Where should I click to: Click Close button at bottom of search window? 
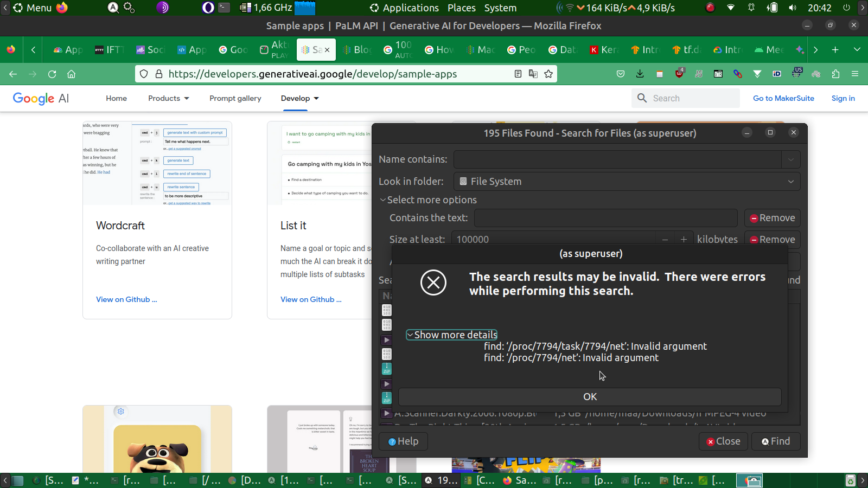723,441
